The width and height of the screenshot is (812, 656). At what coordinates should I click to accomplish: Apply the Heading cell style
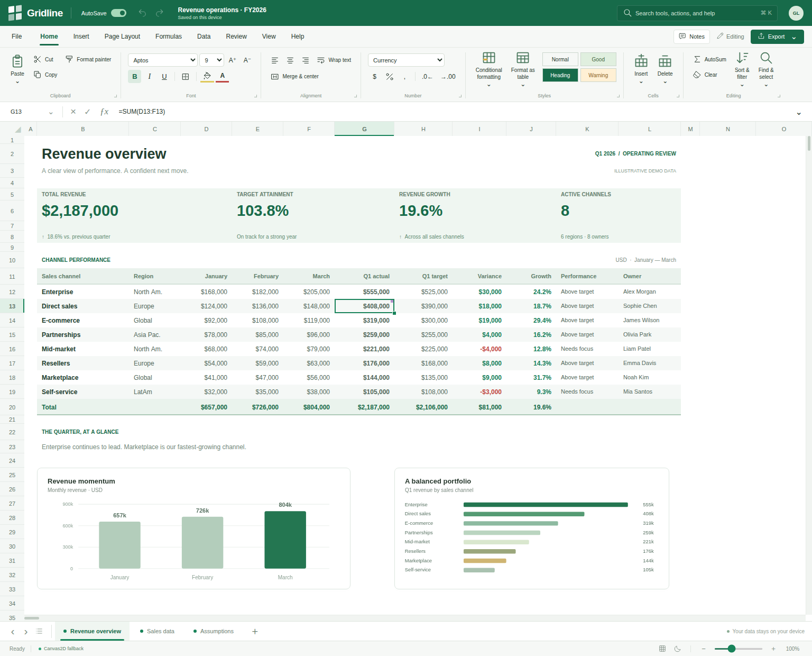click(x=560, y=75)
